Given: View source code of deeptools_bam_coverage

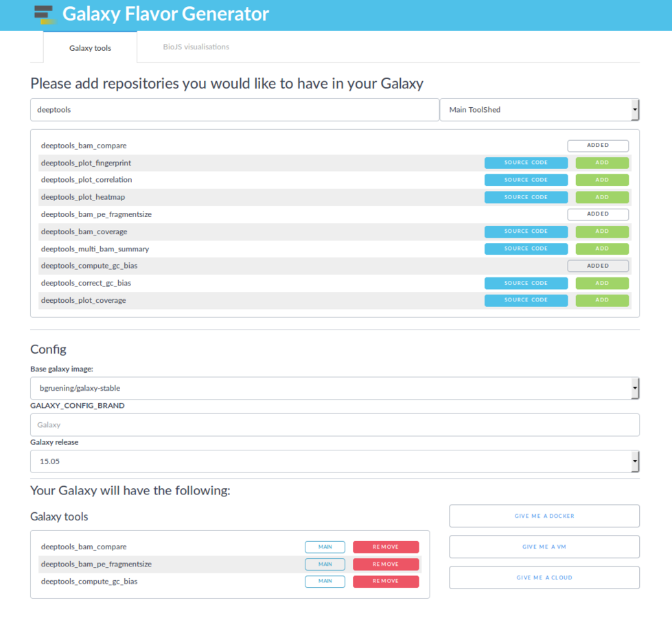Looking at the screenshot, I should [x=526, y=231].
